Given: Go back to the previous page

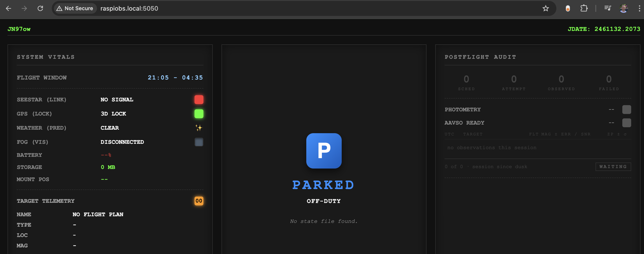Looking at the screenshot, I should [x=8, y=8].
